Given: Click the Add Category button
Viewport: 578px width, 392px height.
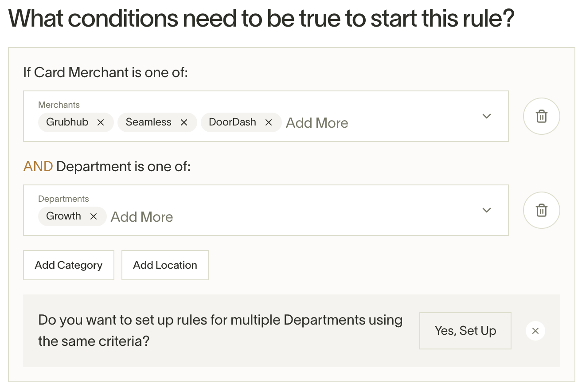Looking at the screenshot, I should coord(69,265).
